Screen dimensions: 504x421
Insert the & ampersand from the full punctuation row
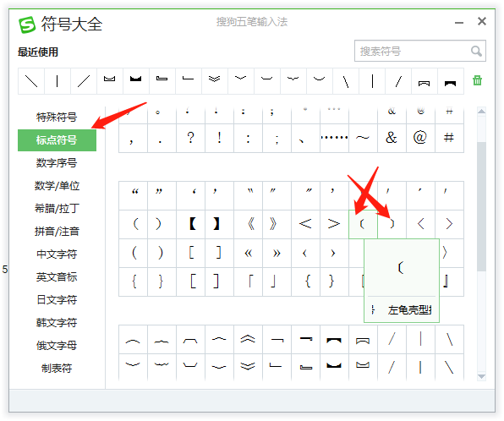coord(392,138)
